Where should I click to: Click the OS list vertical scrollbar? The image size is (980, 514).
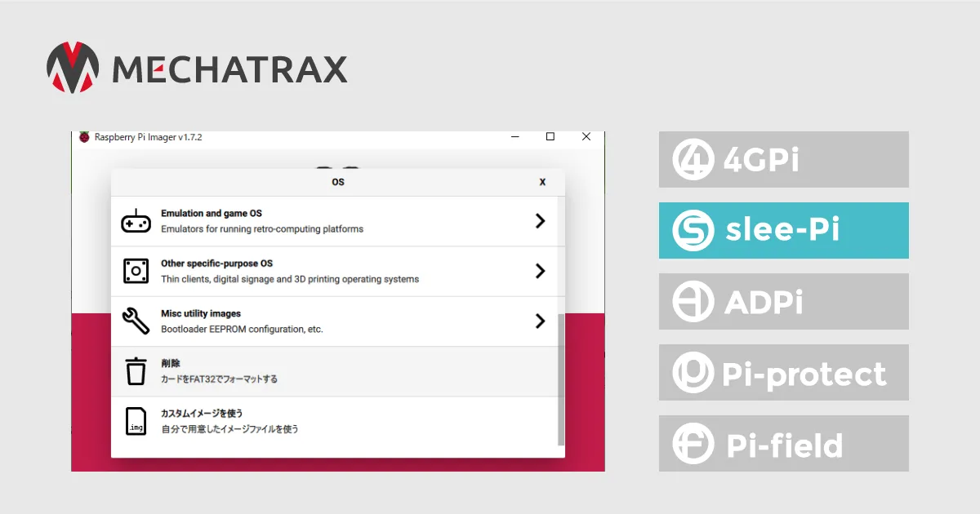(x=560, y=379)
